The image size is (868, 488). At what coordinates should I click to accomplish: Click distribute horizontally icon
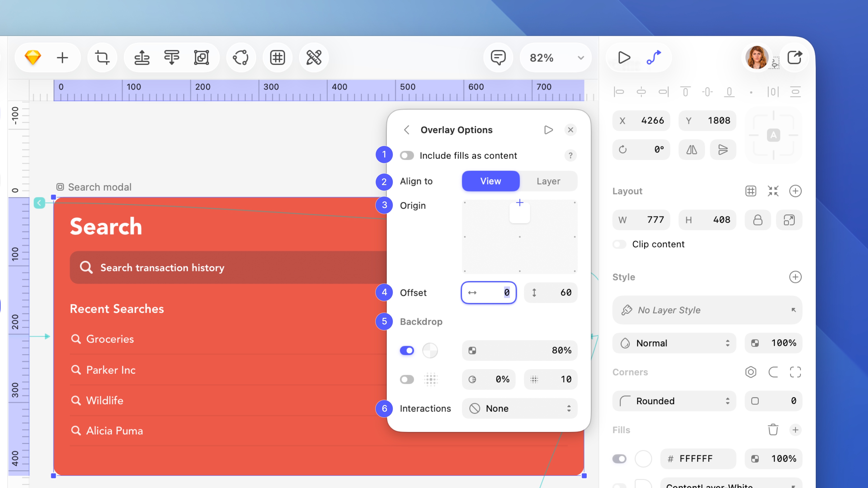point(773,91)
